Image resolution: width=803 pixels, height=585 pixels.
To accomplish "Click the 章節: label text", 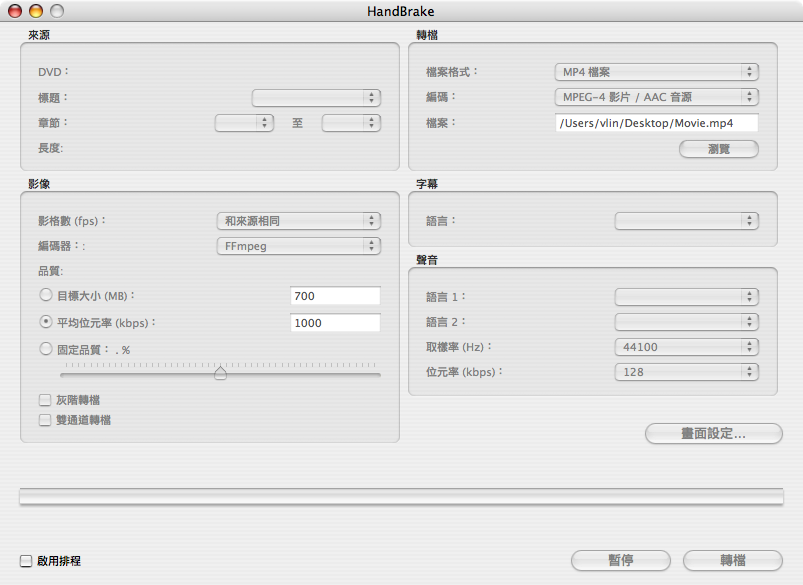I will pos(53,123).
